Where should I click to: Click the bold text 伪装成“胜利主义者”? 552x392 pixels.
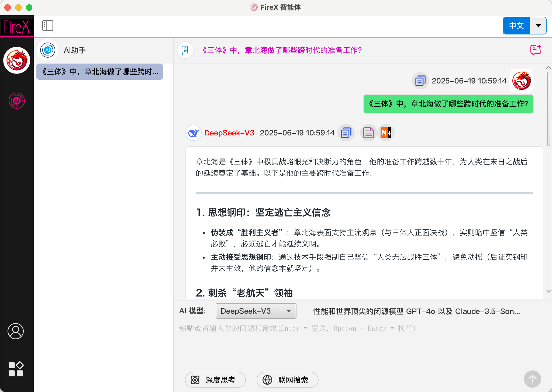(x=247, y=232)
